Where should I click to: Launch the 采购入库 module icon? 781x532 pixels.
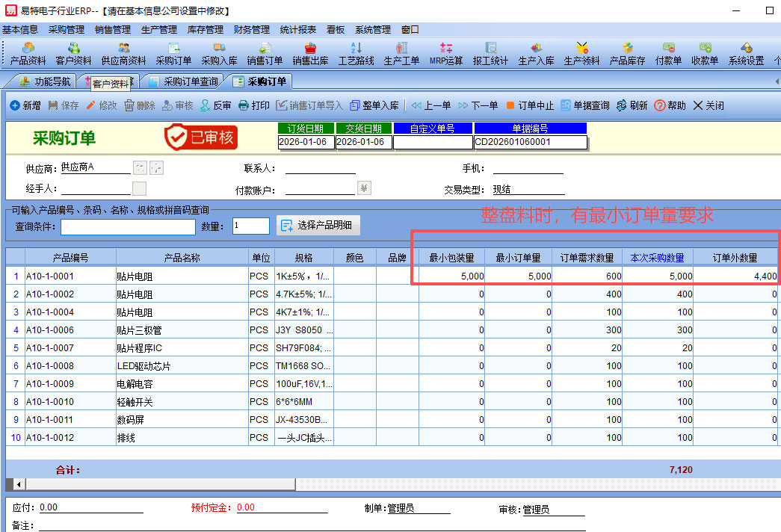(219, 53)
